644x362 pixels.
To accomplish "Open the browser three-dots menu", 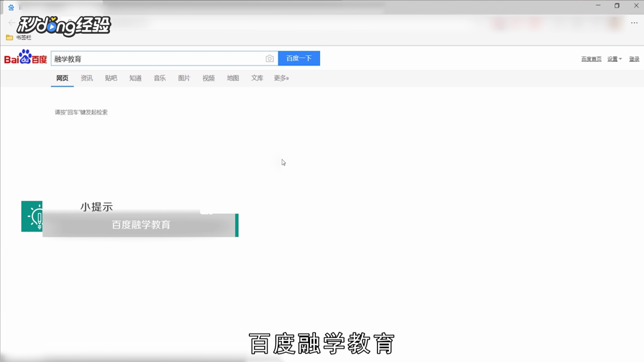I will (x=634, y=23).
